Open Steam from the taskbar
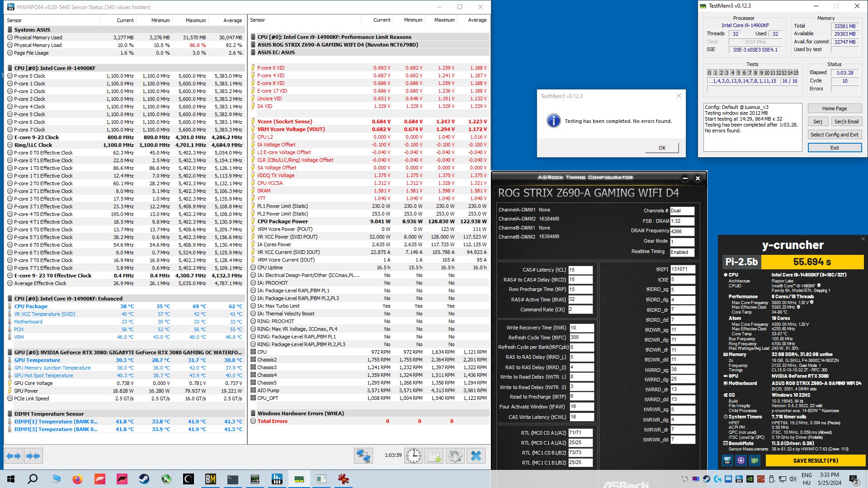Viewport: 868px width, 488px height. click(x=144, y=479)
